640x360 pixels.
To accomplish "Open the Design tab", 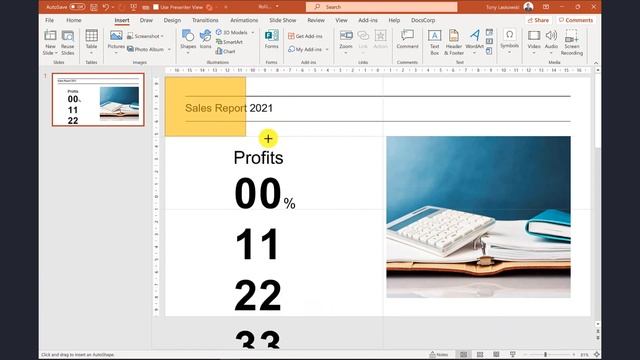I will click(x=172, y=20).
